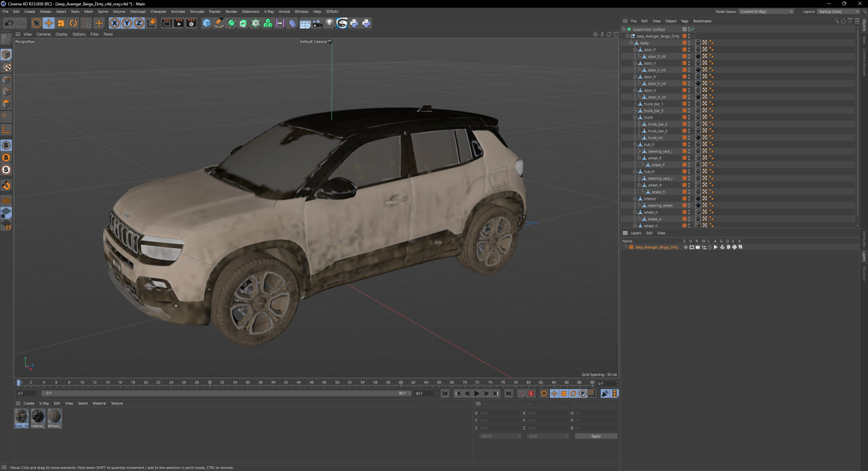
Task: Select the Live Selection tool
Action: pyautogui.click(x=37, y=23)
